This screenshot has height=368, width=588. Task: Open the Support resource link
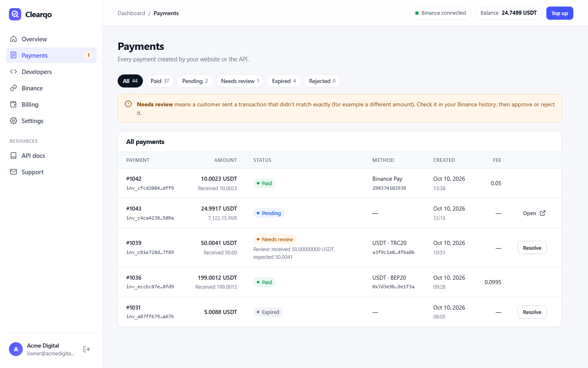coord(51,172)
